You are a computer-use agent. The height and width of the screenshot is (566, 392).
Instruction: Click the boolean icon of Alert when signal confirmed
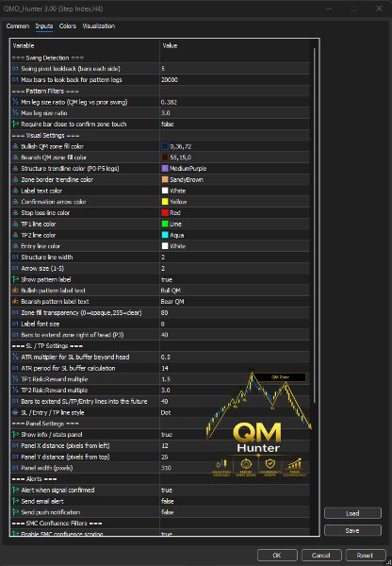point(15,491)
